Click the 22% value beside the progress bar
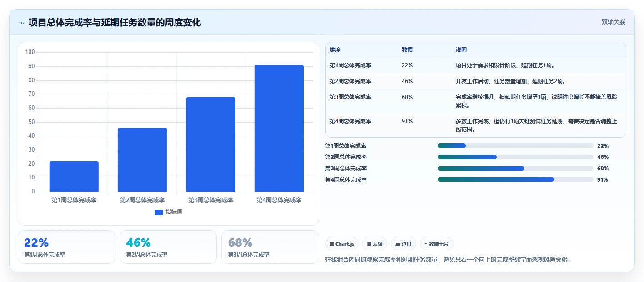This screenshot has width=644, height=282. 603,146
